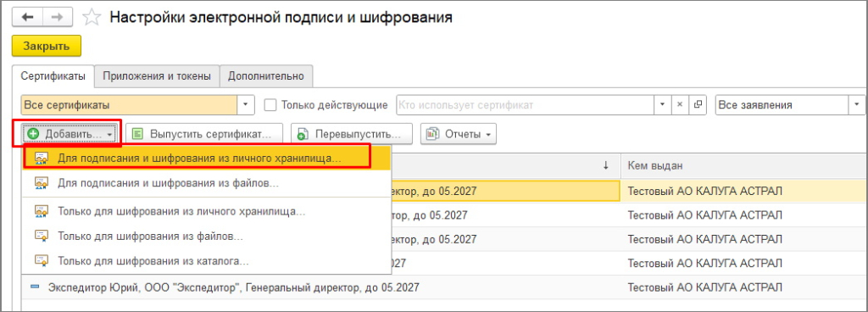Image resolution: width=868 pixels, height=312 pixels.
Task: Open the Отчеты dropdown menu
Action: pyautogui.click(x=459, y=135)
